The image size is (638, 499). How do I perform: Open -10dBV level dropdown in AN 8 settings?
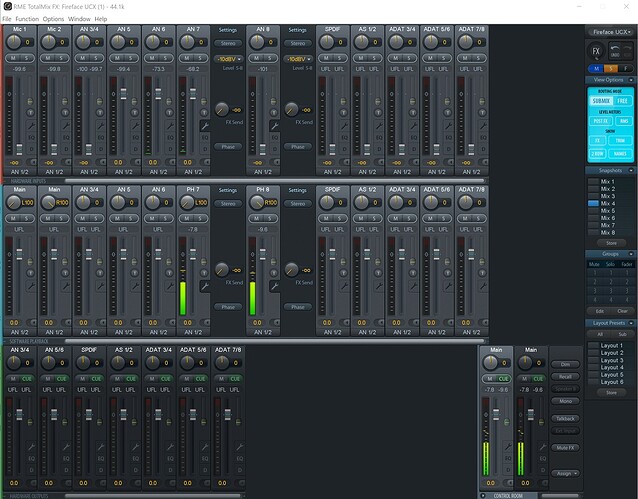(298, 59)
